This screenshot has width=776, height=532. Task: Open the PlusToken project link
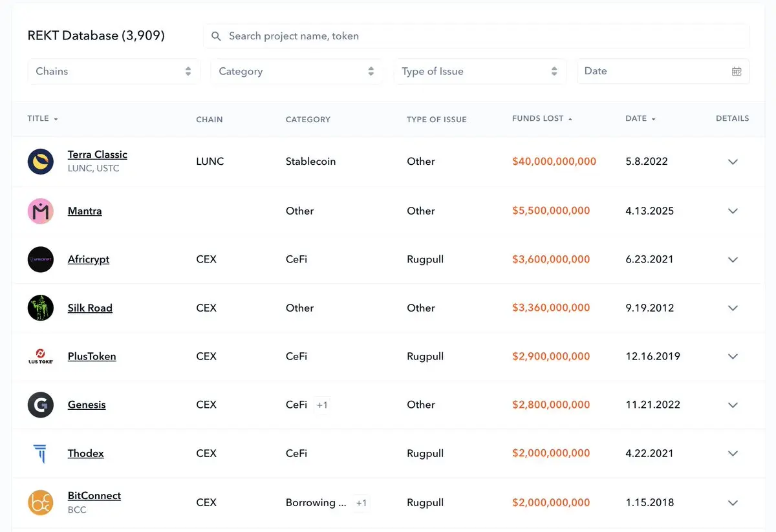click(92, 356)
